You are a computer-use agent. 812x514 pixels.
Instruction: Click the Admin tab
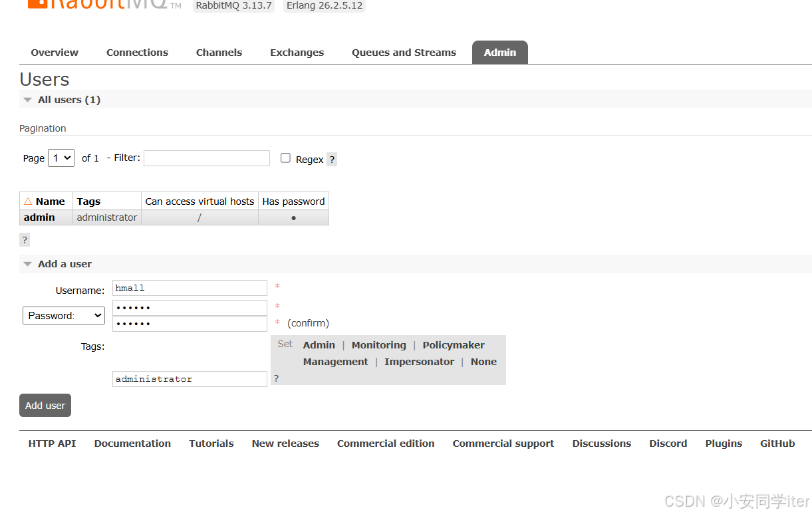(x=500, y=53)
